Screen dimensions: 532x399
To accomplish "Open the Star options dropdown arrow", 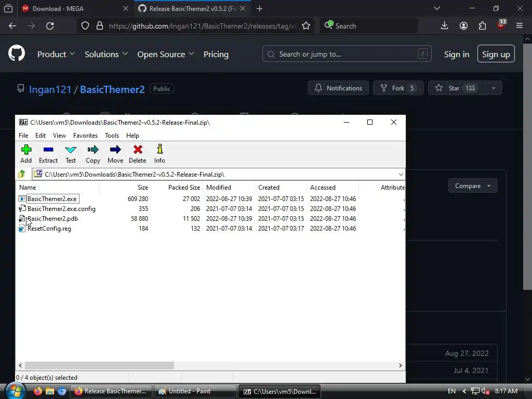I will [x=494, y=88].
